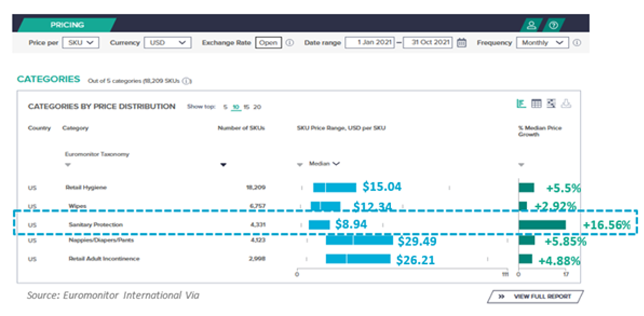Screen dimensions: 644x316
Task: Click the info icon beside SKU count
Action: (187, 81)
